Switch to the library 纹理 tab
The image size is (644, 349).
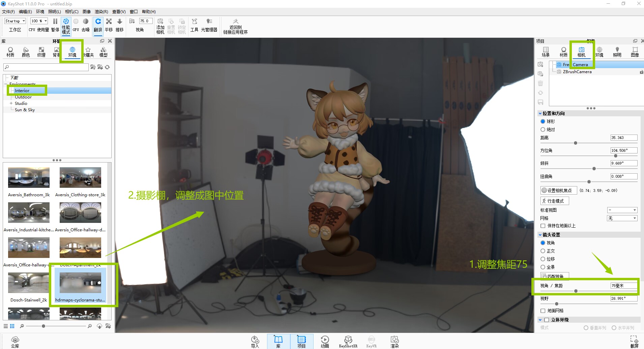coord(41,52)
